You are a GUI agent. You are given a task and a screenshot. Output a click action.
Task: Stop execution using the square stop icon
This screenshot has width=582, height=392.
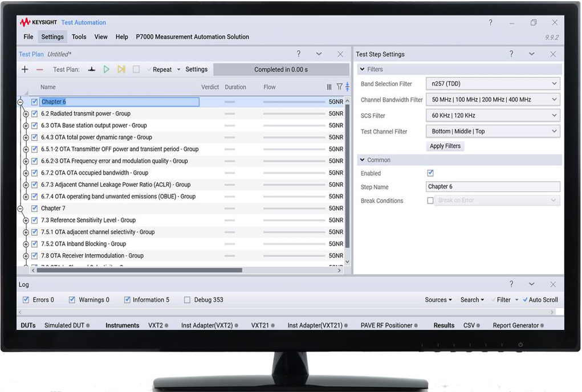click(x=135, y=69)
